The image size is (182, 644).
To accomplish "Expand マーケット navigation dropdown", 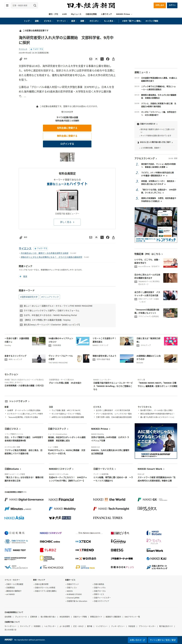I will (62, 21).
